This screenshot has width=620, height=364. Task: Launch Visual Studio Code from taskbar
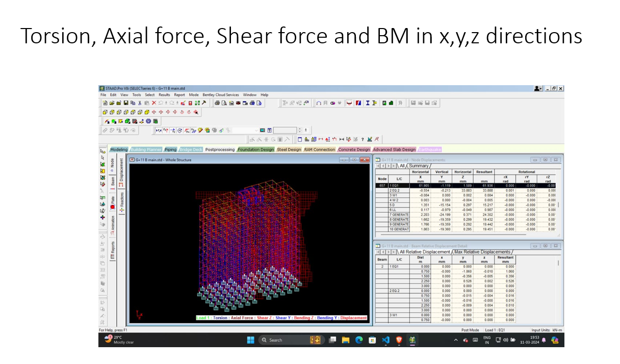[x=385, y=340]
